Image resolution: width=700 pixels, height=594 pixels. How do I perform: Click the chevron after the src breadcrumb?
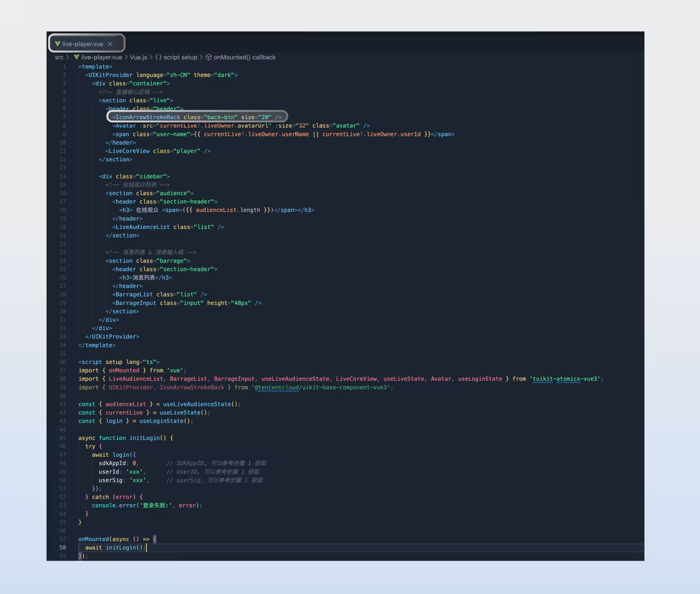click(x=68, y=57)
